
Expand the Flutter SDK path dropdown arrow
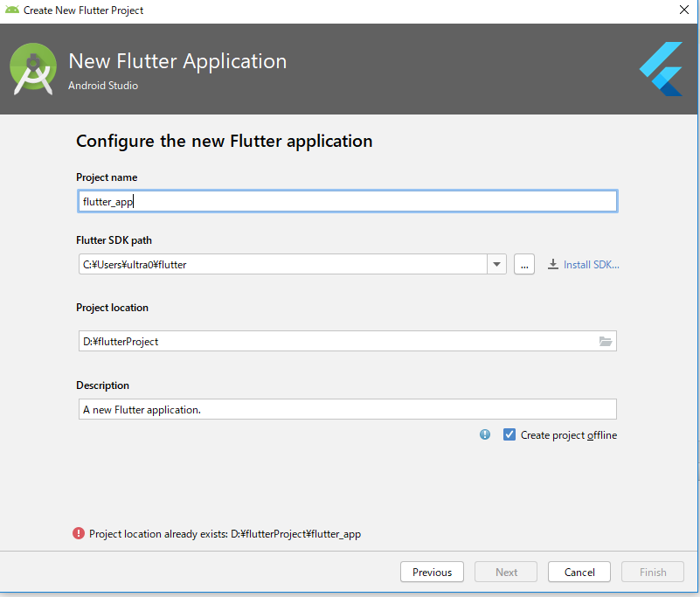point(497,264)
